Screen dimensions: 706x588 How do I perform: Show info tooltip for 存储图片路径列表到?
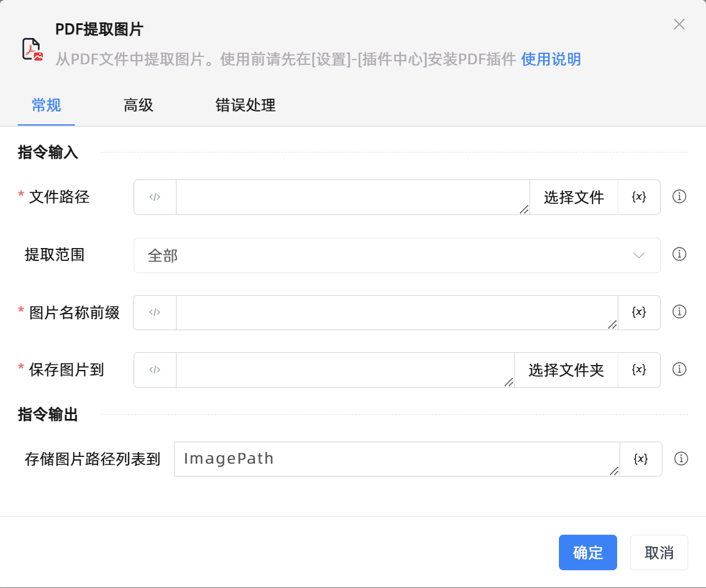[x=681, y=458]
